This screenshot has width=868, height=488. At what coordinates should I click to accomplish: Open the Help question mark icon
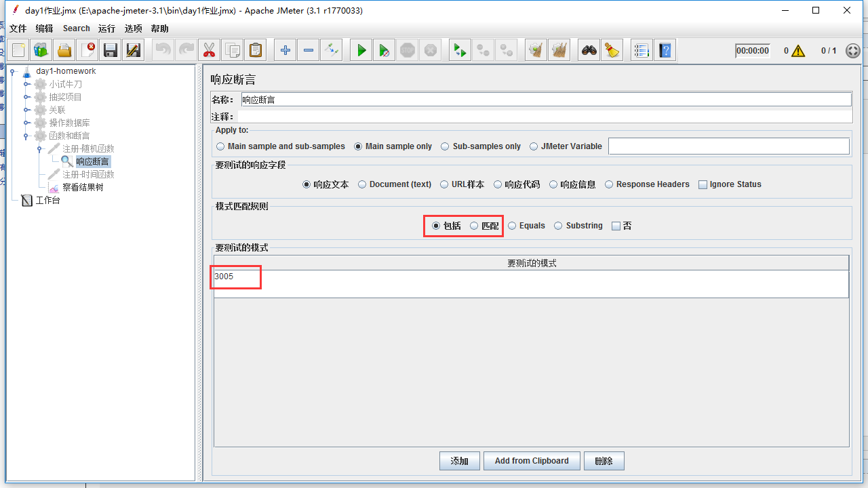click(665, 50)
